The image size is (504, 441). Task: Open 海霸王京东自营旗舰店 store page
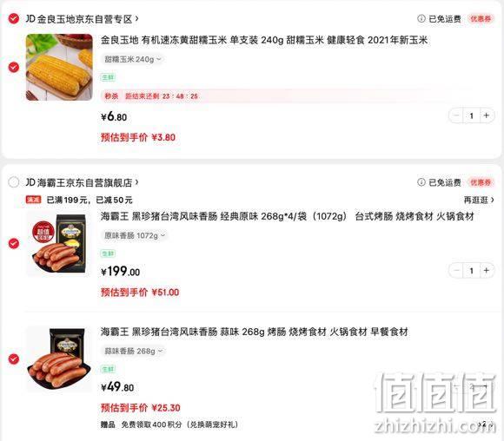coord(82,182)
